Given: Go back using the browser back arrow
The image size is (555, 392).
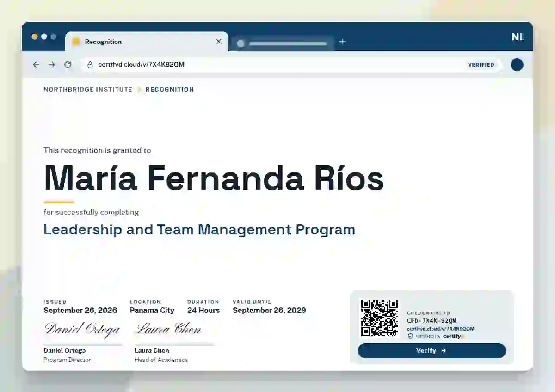Looking at the screenshot, I should point(36,65).
